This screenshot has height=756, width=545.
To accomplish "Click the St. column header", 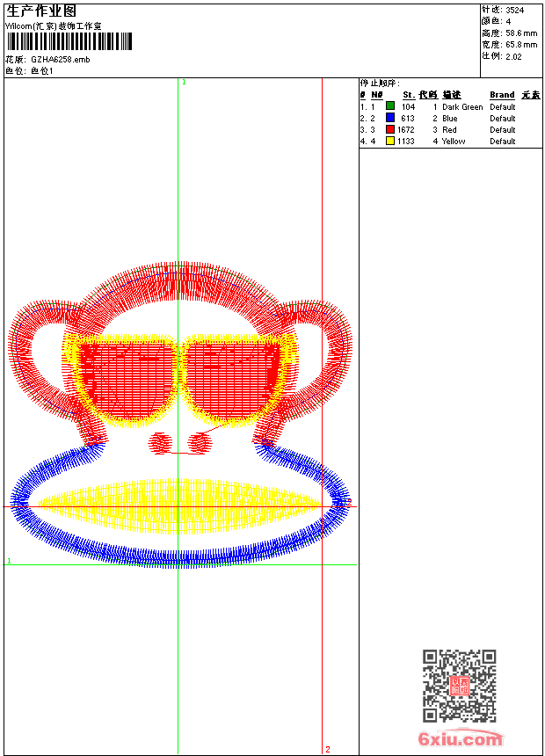I will (409, 95).
